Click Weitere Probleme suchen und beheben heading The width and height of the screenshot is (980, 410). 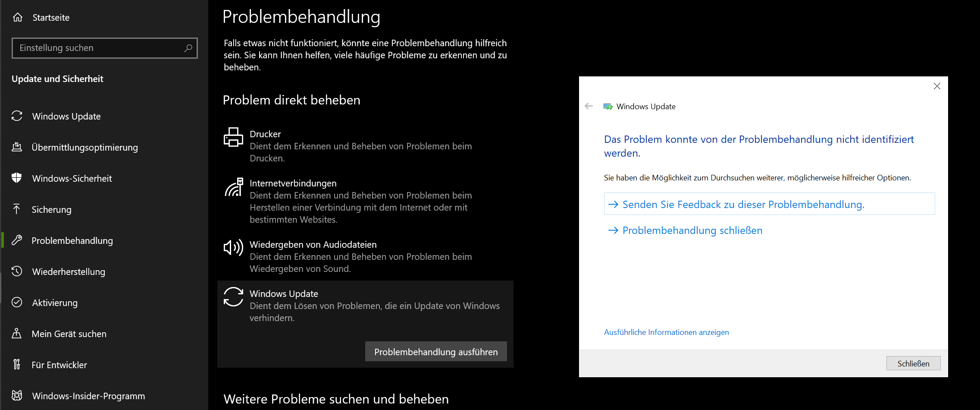click(x=336, y=399)
